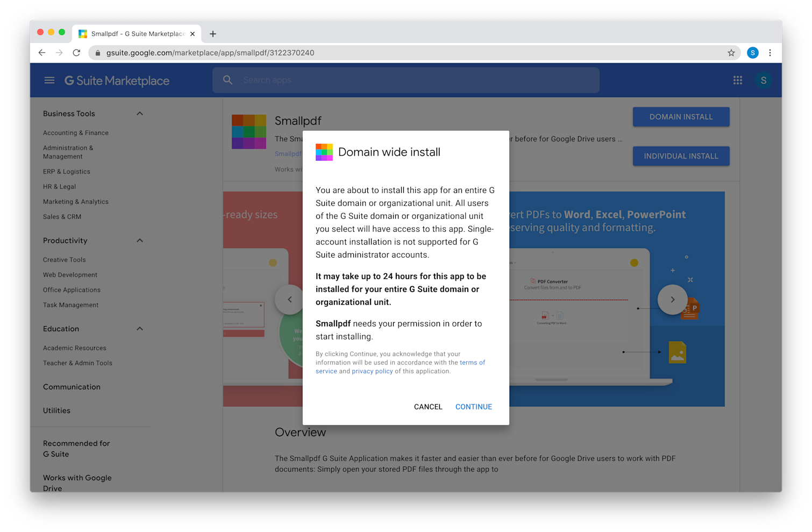
Task: Open the HR & Legal category
Action: (x=60, y=187)
